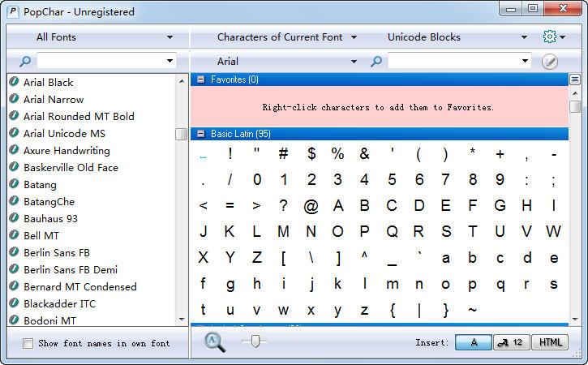Collapse the Favorites (0) section
Screen dimensions: 588x365
201,79
